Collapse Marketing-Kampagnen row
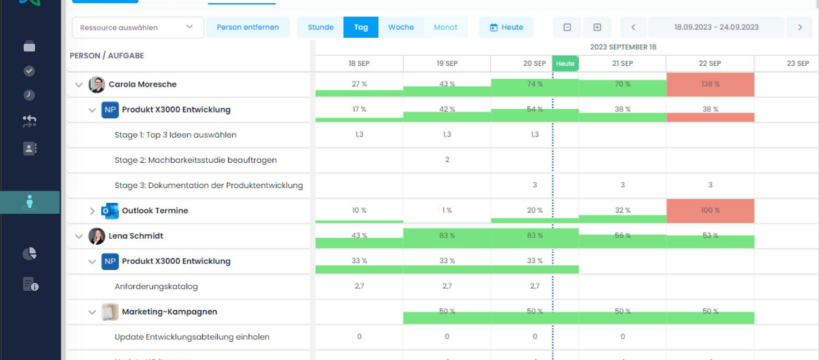 pyautogui.click(x=92, y=312)
